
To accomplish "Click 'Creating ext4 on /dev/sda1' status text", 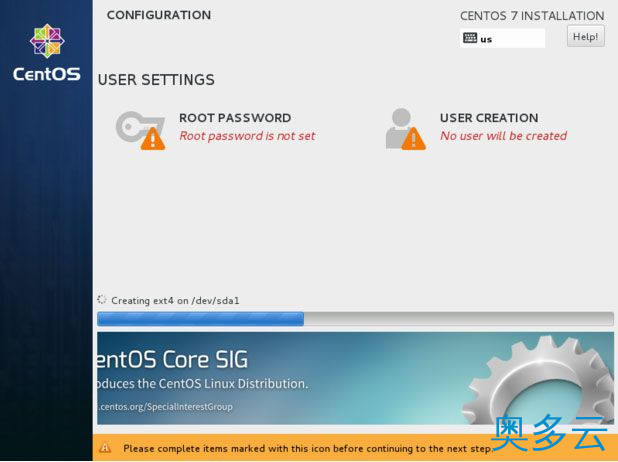I will pos(175,301).
